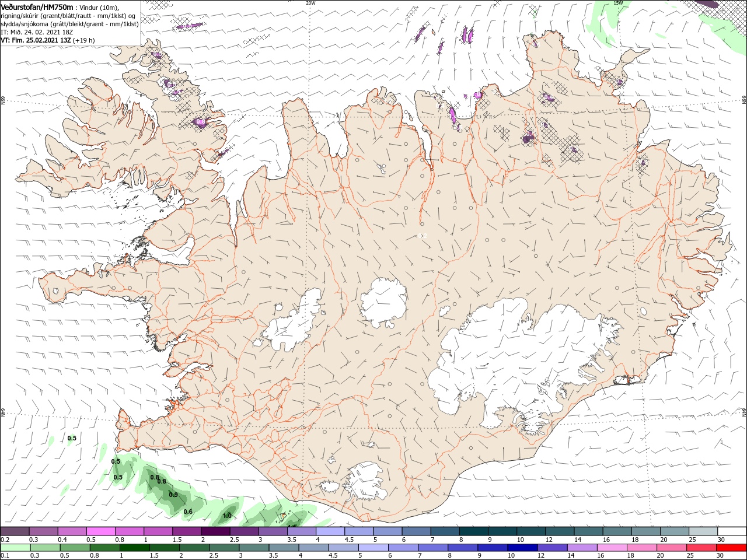This screenshot has height=560, width=747.
Task: Pick the deepest blue 10 swatch in bottom row
Action: 522,548
